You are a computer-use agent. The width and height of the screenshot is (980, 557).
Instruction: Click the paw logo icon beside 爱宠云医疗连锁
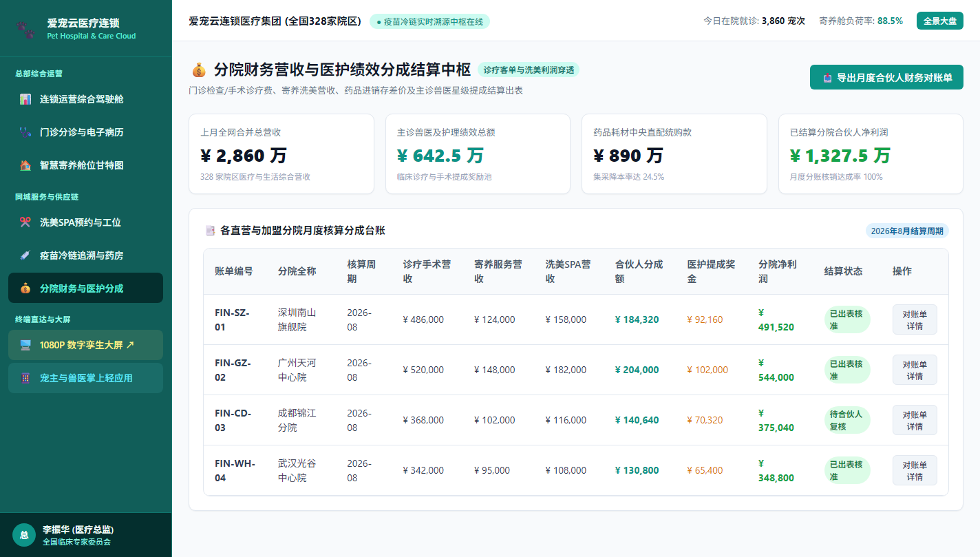[x=26, y=28]
